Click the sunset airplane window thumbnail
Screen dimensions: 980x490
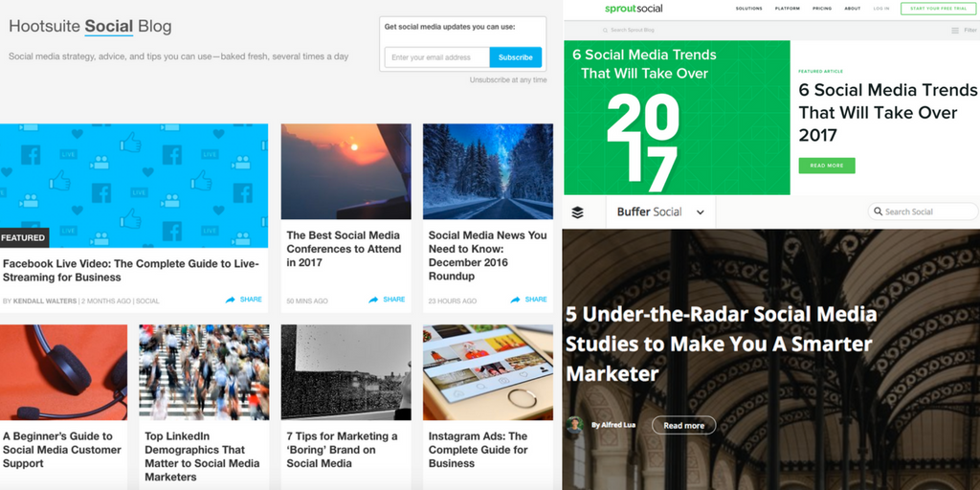[345, 171]
